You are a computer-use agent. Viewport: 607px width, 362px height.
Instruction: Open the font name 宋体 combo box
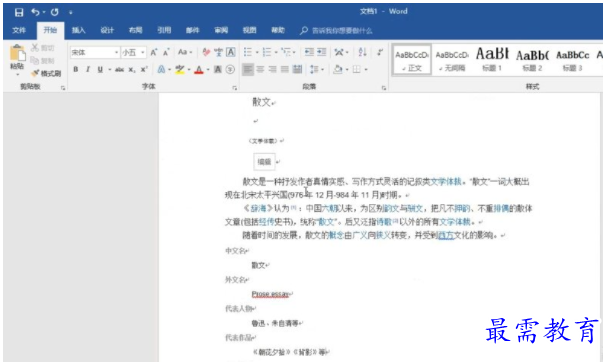coord(94,52)
